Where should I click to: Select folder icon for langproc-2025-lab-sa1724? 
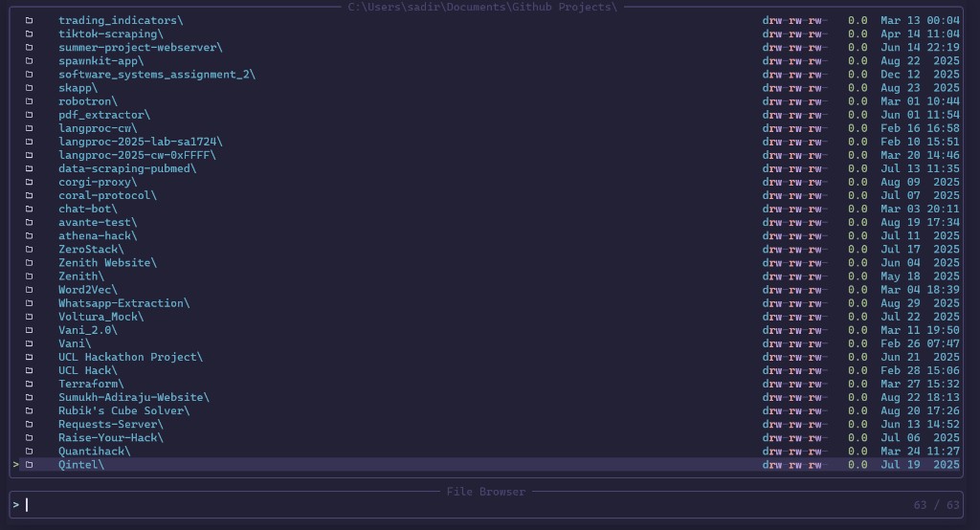pyautogui.click(x=29, y=142)
